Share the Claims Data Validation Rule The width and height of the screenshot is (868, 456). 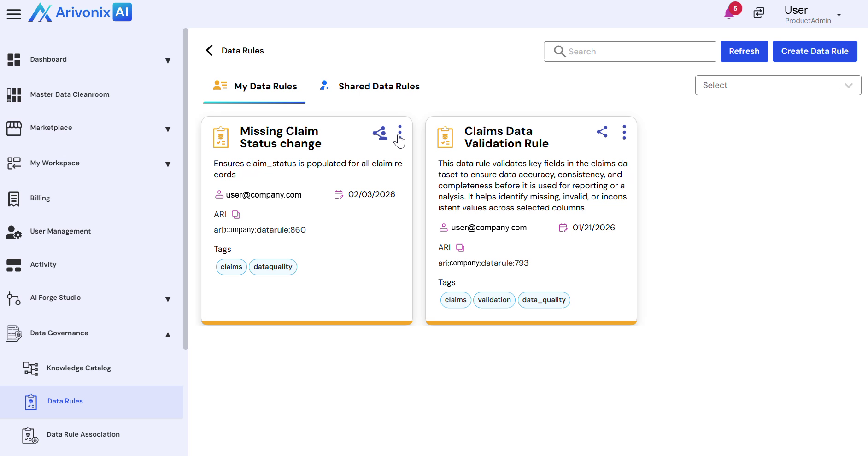(x=602, y=132)
